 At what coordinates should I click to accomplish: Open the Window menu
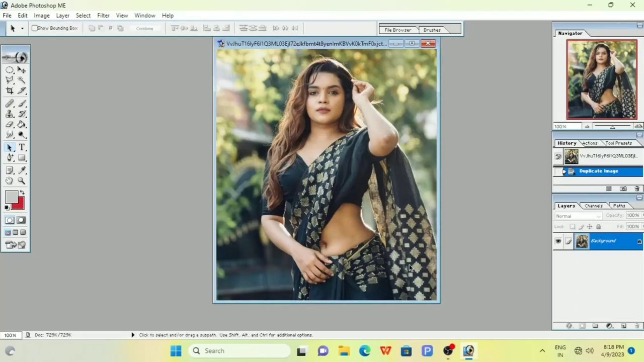pyautogui.click(x=145, y=16)
